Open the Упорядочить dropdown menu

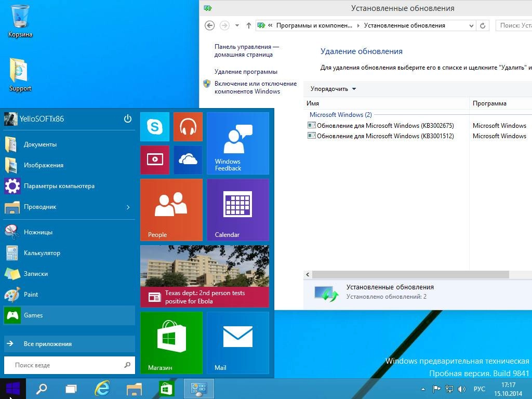333,89
